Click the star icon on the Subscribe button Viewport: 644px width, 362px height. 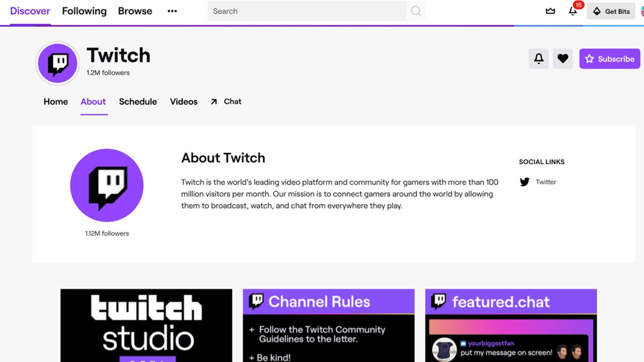pyautogui.click(x=590, y=59)
